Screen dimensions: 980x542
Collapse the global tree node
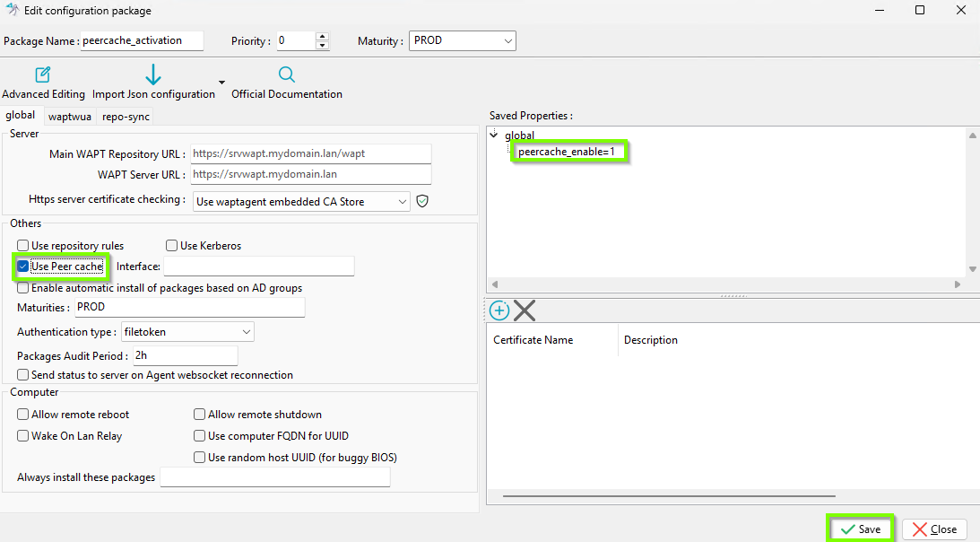tap(494, 135)
